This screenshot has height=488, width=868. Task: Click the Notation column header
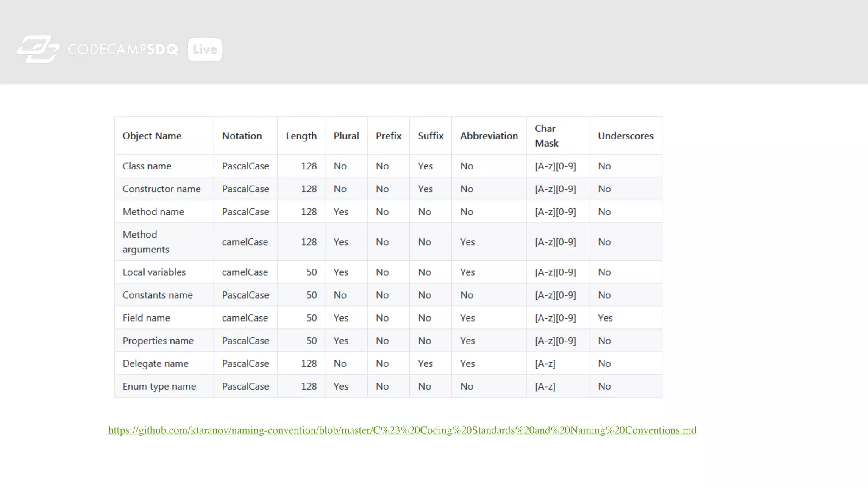(x=242, y=136)
